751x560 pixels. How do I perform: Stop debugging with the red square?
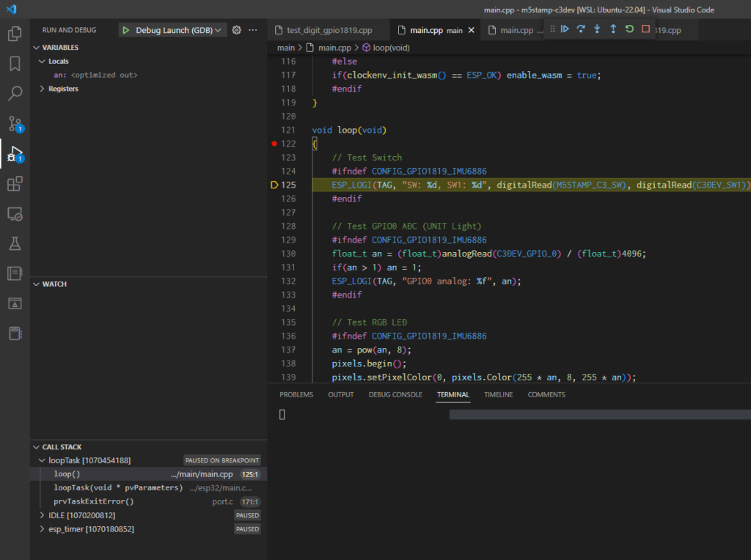coord(645,29)
